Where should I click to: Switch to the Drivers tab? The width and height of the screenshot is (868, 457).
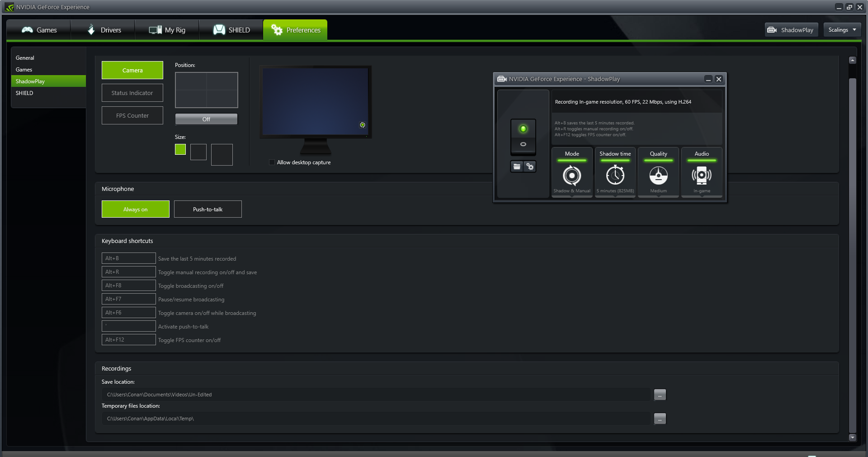click(x=103, y=30)
